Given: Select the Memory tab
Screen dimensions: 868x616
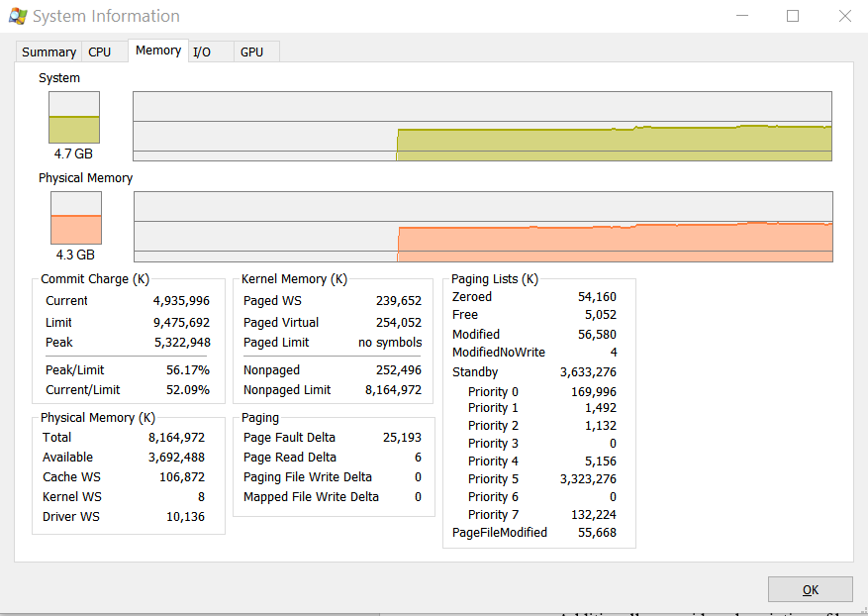Looking at the screenshot, I should (157, 49).
